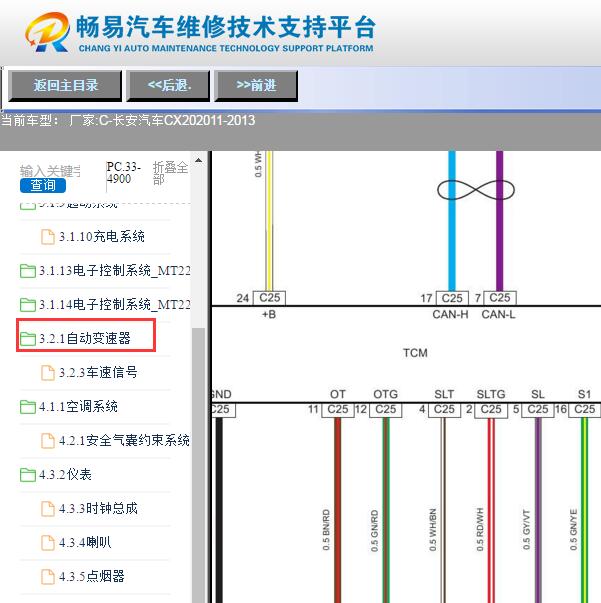The height and width of the screenshot is (603, 601).
Task: Click the 0.5 RD/WH wire label
Action: tap(480, 530)
